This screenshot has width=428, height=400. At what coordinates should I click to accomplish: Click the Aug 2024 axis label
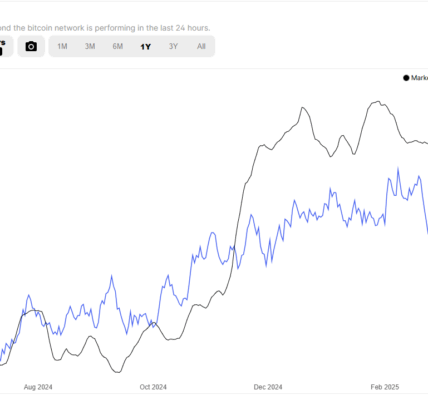click(38, 387)
